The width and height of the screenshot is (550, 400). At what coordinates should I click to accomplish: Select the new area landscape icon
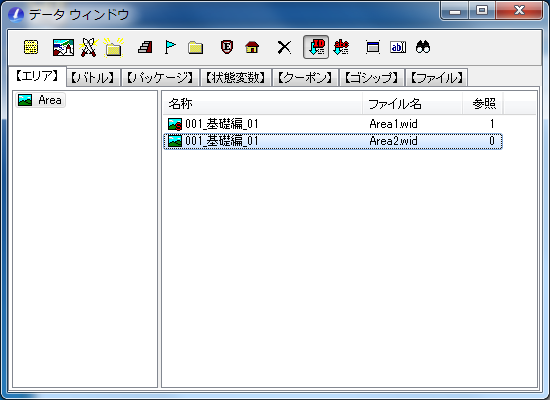[x=63, y=47]
